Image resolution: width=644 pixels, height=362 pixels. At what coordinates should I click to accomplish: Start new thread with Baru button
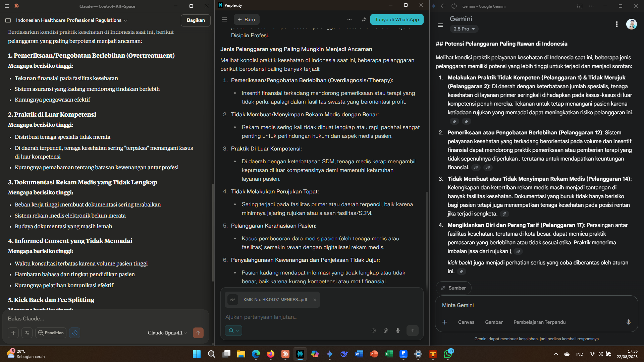click(x=247, y=19)
